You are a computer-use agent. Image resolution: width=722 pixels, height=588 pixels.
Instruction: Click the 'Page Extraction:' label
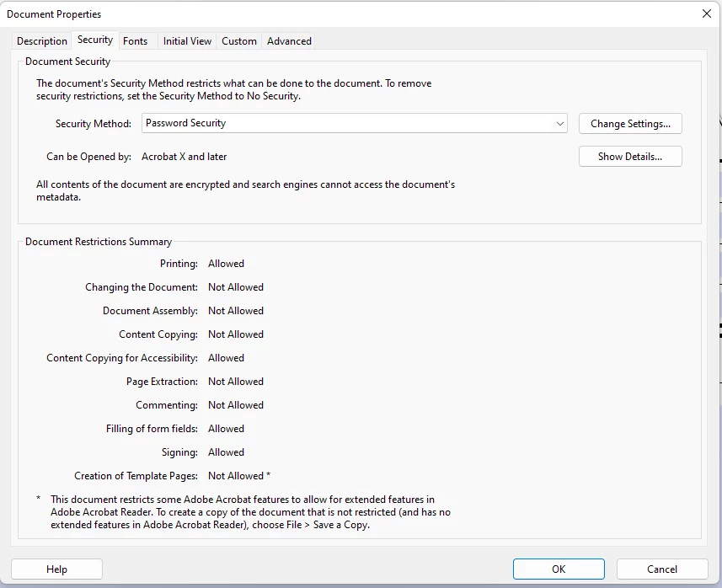tap(162, 382)
